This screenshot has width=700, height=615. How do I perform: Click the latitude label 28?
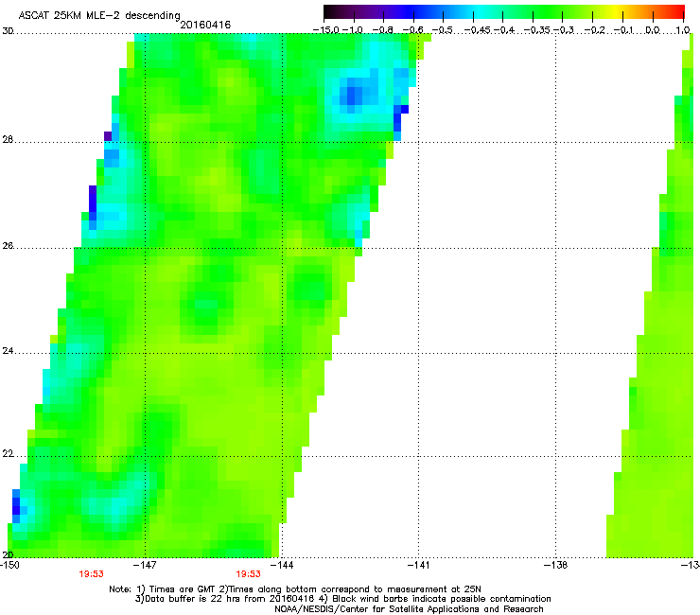click(x=8, y=140)
